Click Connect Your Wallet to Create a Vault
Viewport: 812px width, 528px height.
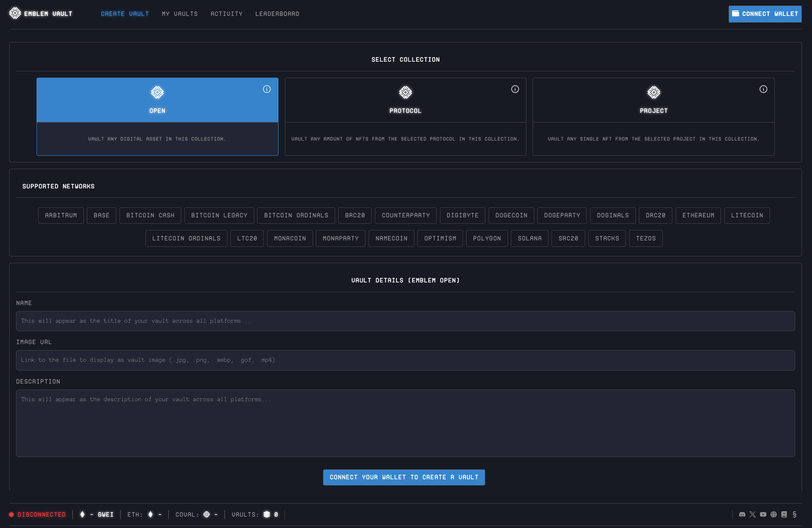tap(404, 477)
